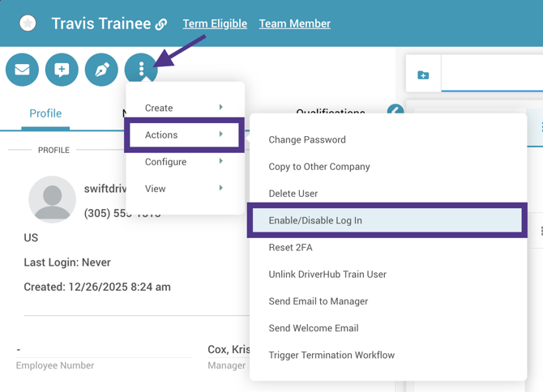
Task: Click Trigger Termination Workflow
Action: click(x=331, y=356)
